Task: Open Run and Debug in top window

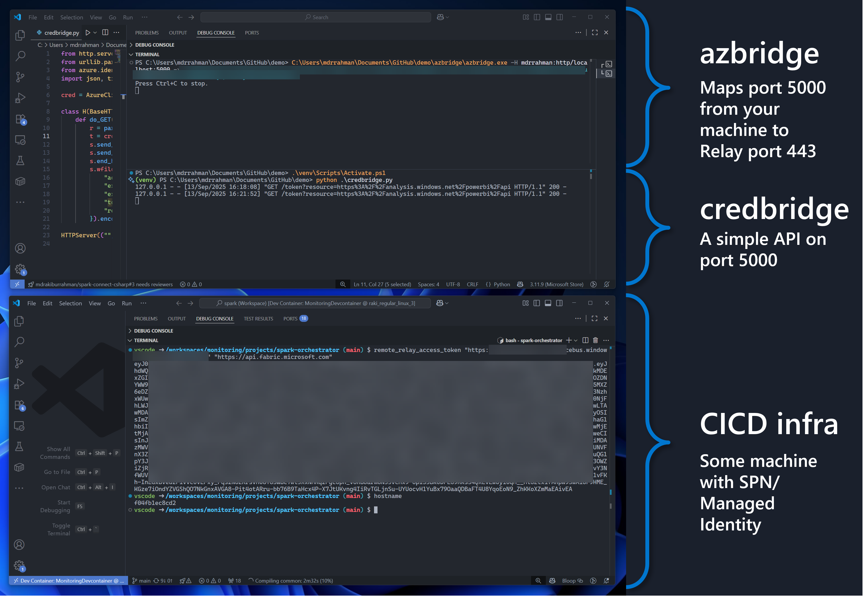Action: [x=20, y=98]
